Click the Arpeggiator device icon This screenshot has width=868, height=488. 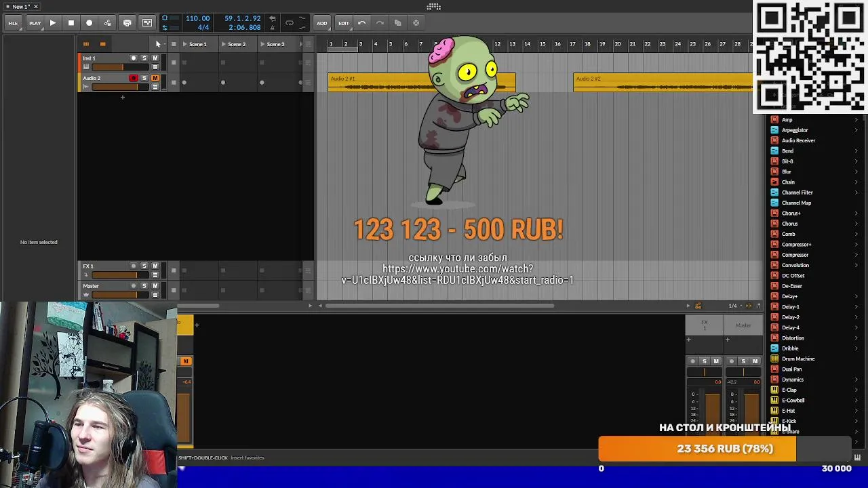tap(774, 130)
